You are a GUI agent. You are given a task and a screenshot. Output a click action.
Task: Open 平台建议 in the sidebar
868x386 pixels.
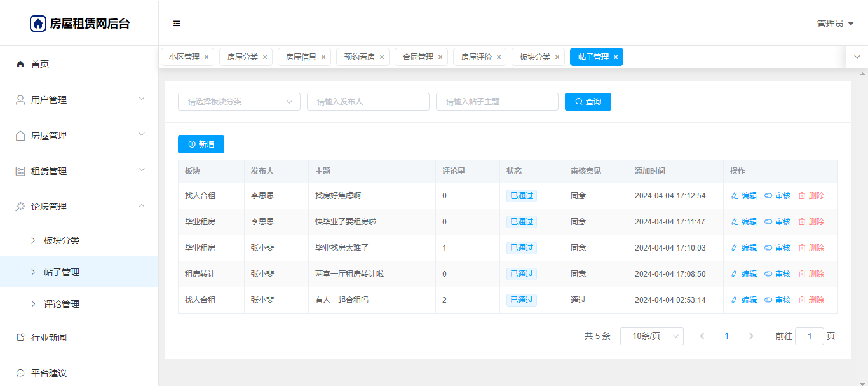[49, 373]
